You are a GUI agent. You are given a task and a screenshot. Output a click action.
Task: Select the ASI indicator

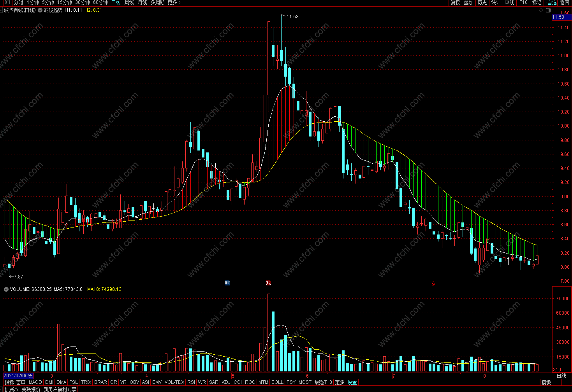pos(146,382)
